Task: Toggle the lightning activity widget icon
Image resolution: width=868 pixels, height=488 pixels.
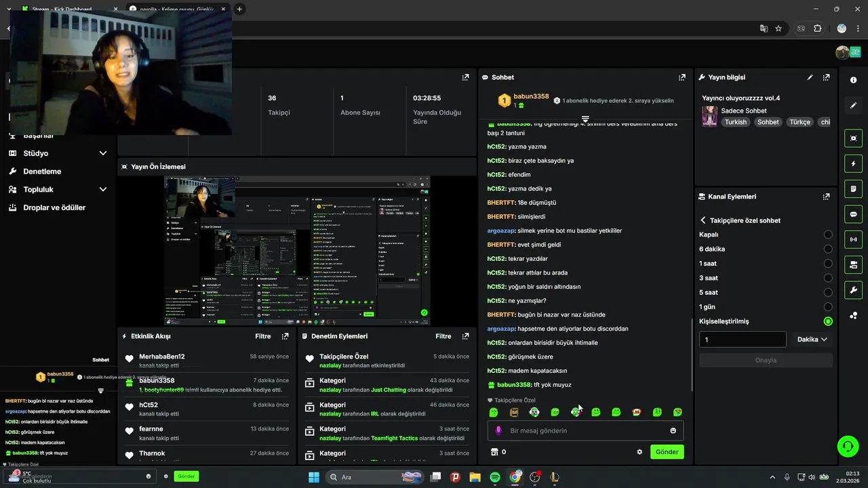Action: click(x=853, y=163)
